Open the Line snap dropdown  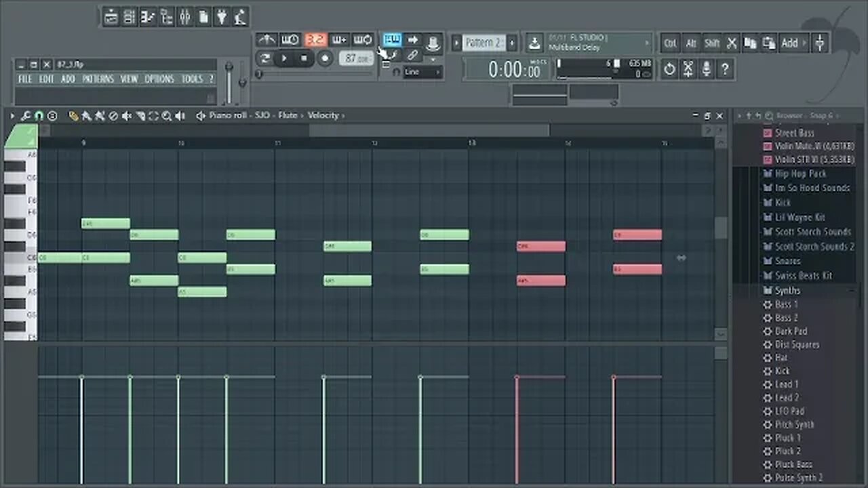tap(422, 72)
